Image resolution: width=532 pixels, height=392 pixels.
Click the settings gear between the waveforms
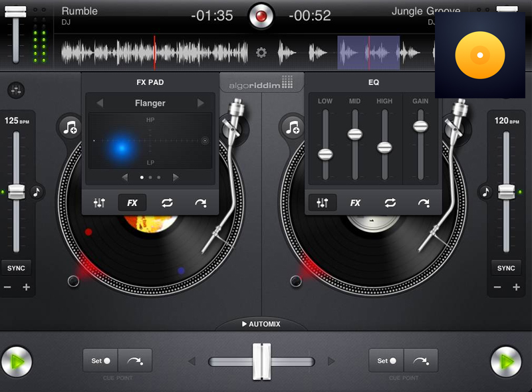(261, 52)
